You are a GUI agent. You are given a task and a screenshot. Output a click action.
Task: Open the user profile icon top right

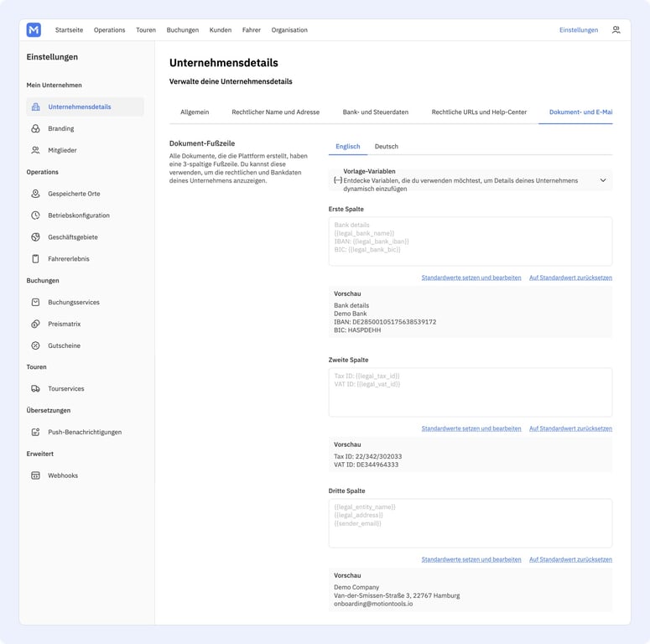tap(616, 30)
